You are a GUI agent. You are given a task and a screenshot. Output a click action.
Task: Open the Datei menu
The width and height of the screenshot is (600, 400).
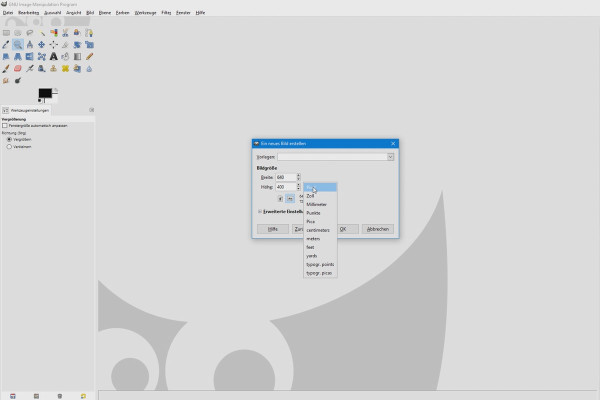coord(8,13)
